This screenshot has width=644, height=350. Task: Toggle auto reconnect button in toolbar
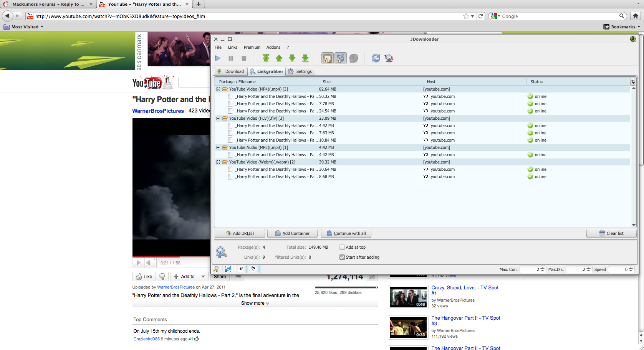pyautogui.click(x=341, y=58)
